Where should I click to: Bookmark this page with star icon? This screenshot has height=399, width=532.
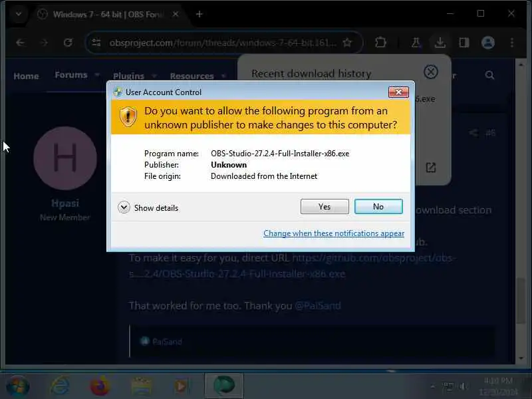[x=347, y=43]
